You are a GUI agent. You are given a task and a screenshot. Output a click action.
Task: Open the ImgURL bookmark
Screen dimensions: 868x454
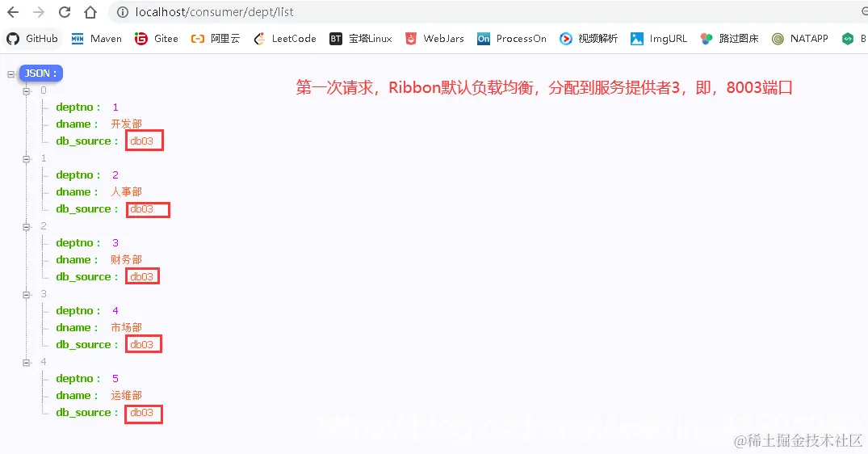[659, 39]
